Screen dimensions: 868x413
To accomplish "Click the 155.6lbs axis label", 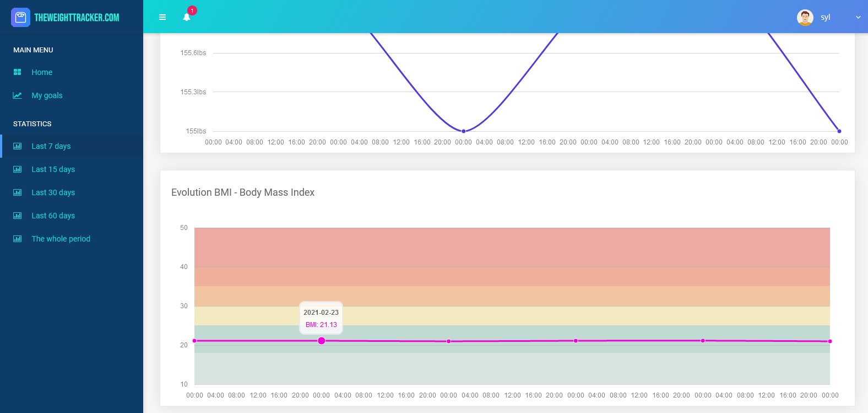I will click(x=193, y=53).
